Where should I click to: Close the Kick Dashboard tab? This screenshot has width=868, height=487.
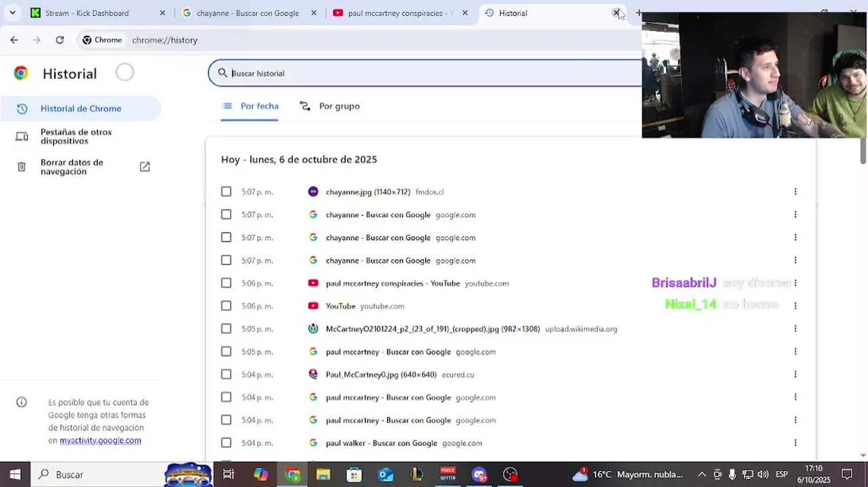162,13
